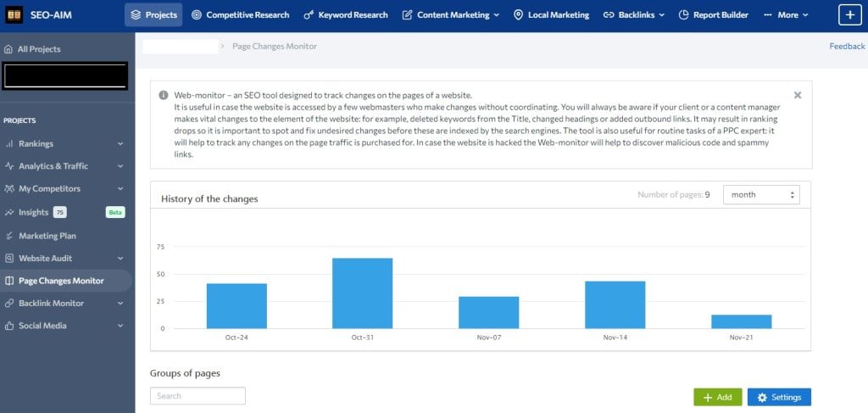868x413 pixels.
Task: Click the Website Audit magnifier icon
Action: coord(8,259)
